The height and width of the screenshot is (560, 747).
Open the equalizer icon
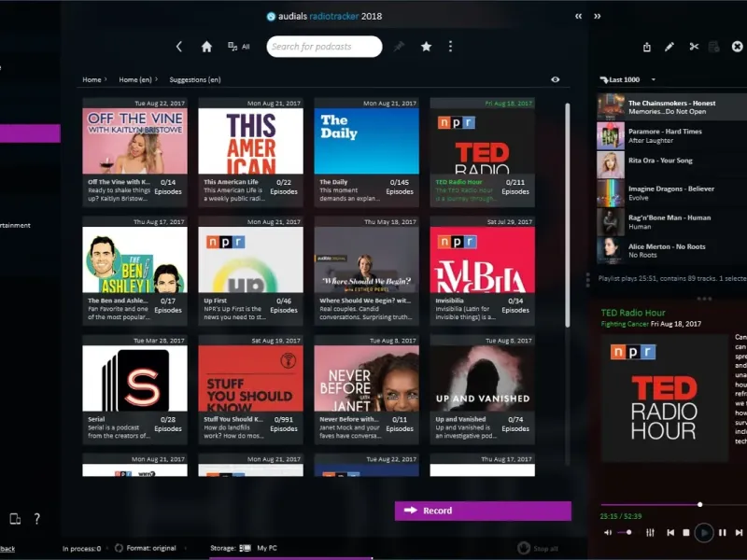tap(650, 532)
